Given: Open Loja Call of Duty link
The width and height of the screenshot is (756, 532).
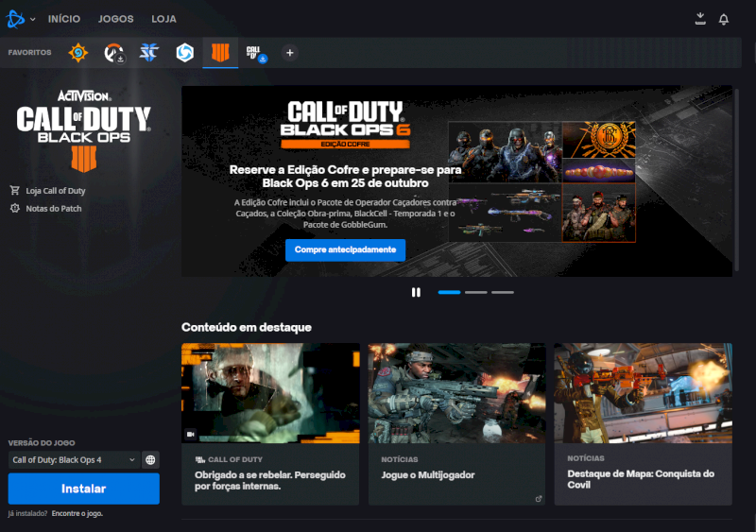Looking at the screenshot, I should point(56,191).
